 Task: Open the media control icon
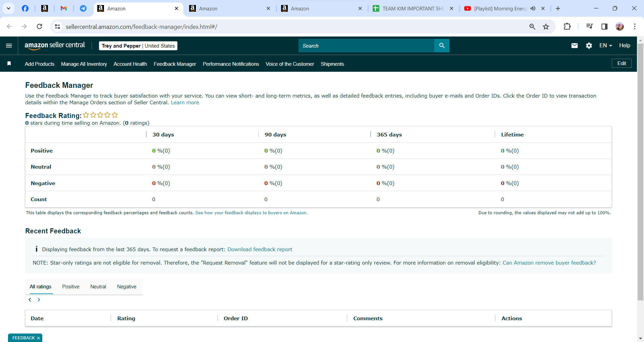pyautogui.click(x=589, y=26)
